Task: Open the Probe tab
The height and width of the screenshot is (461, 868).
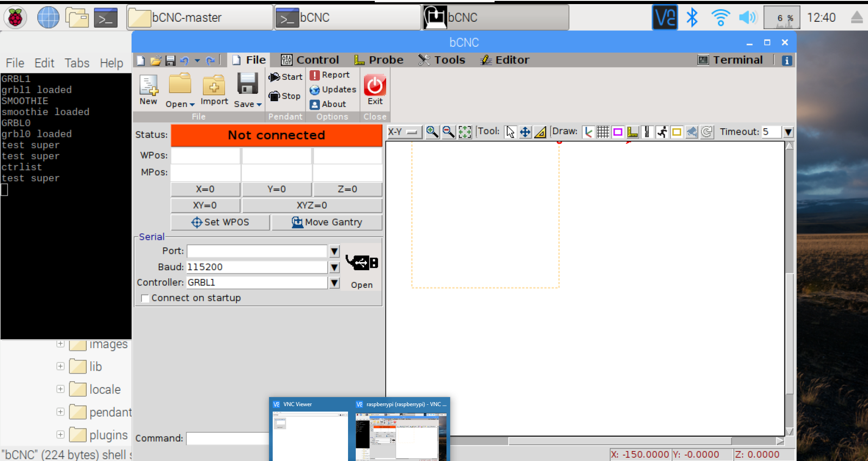Action: pyautogui.click(x=379, y=60)
